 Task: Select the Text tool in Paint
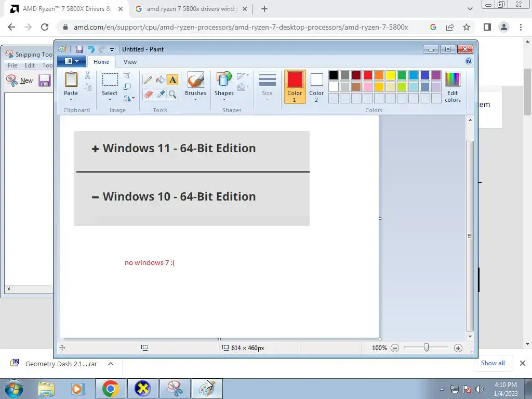click(x=172, y=79)
